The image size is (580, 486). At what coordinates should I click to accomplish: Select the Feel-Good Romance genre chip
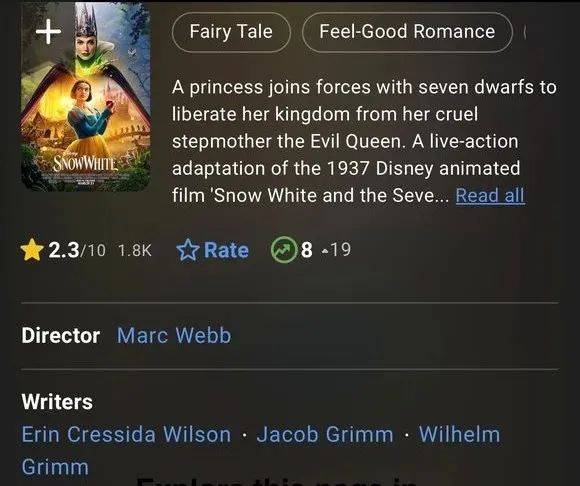tap(407, 32)
